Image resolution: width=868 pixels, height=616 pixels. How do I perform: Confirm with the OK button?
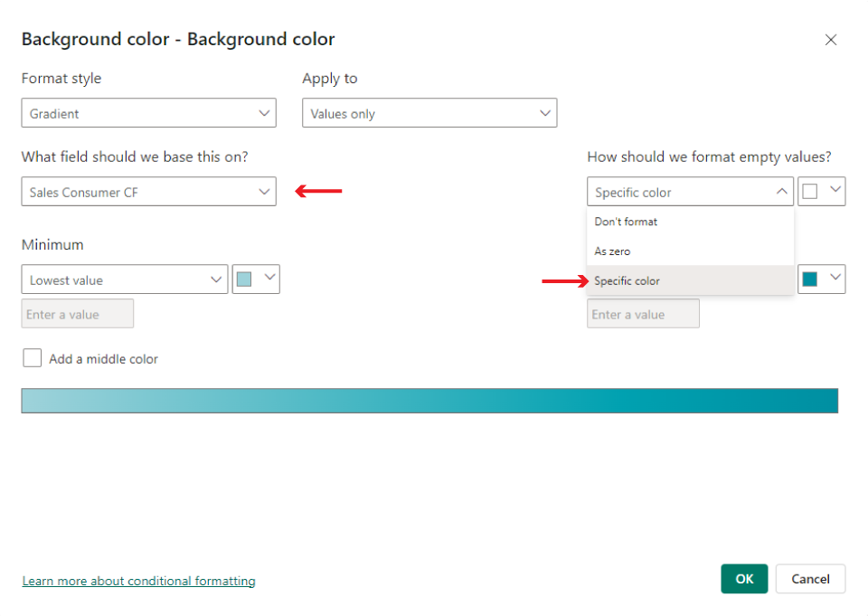coord(744,579)
